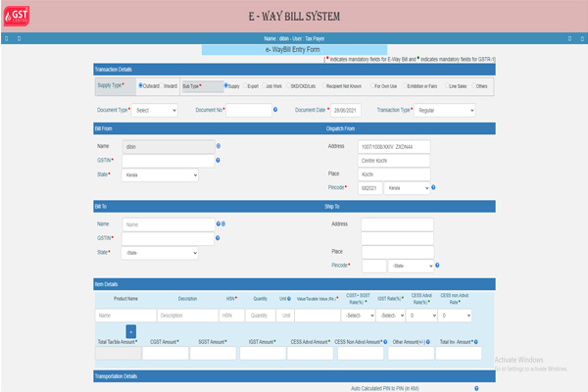Image resolution: width=588 pixels, height=392 pixels.
Task: Select the Outward supply type radio button
Action: pos(141,85)
